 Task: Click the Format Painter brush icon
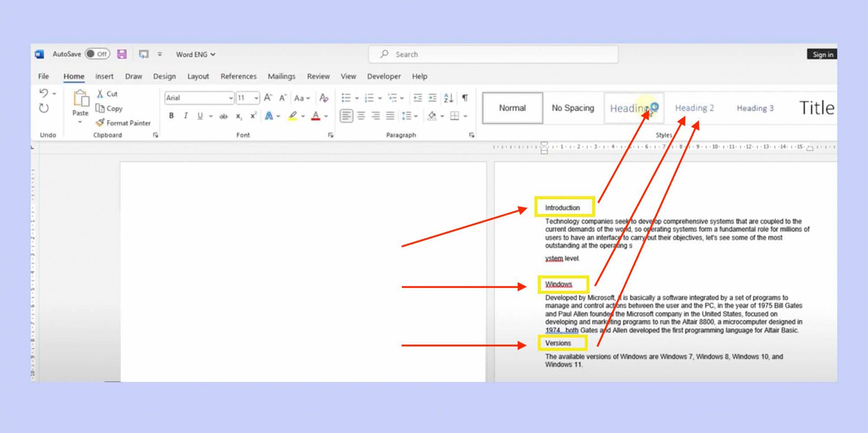point(100,123)
